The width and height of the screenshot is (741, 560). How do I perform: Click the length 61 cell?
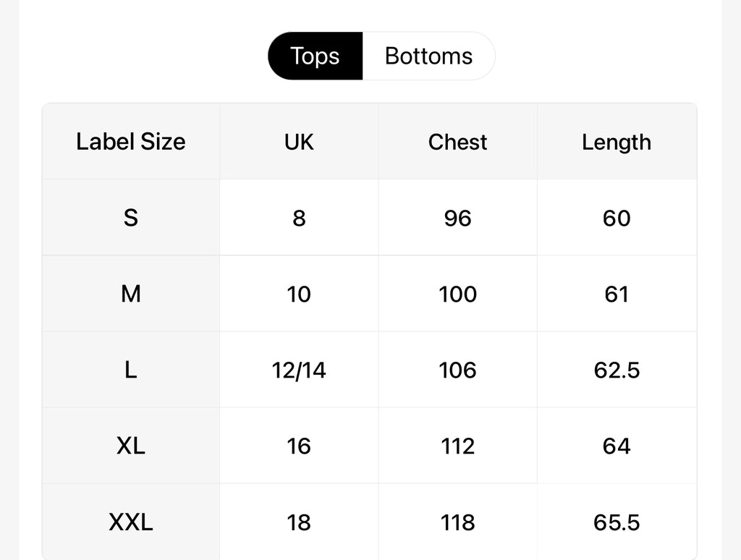pyautogui.click(x=617, y=294)
